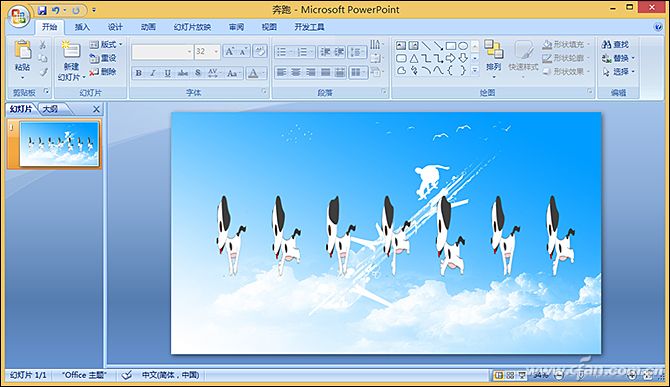
Task: Select the Text Box shape icon
Action: click(x=401, y=46)
